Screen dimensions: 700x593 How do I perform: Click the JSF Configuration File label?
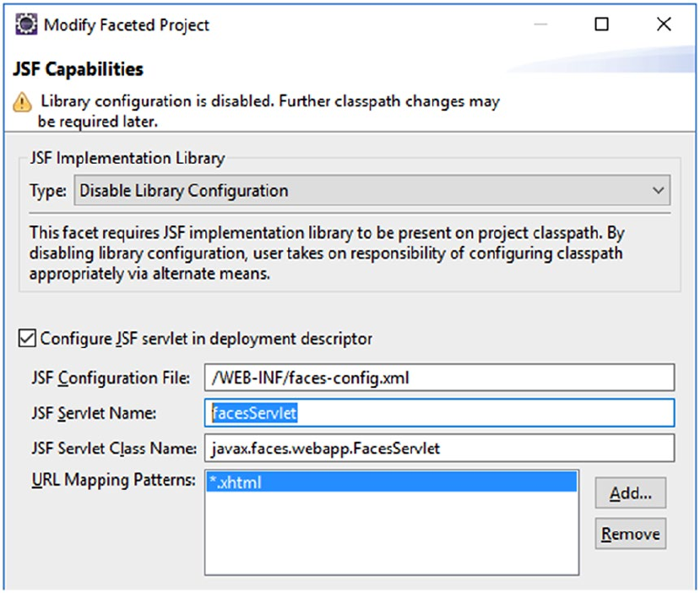[x=111, y=378]
